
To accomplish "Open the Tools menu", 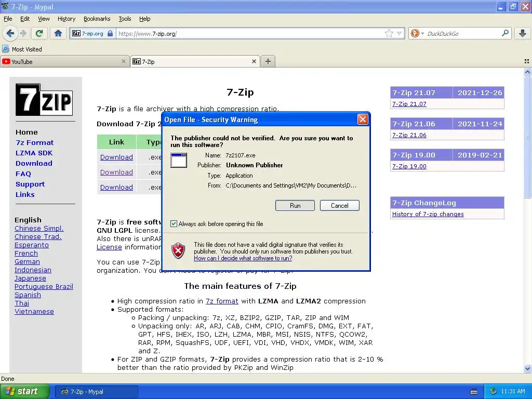I will (125, 19).
